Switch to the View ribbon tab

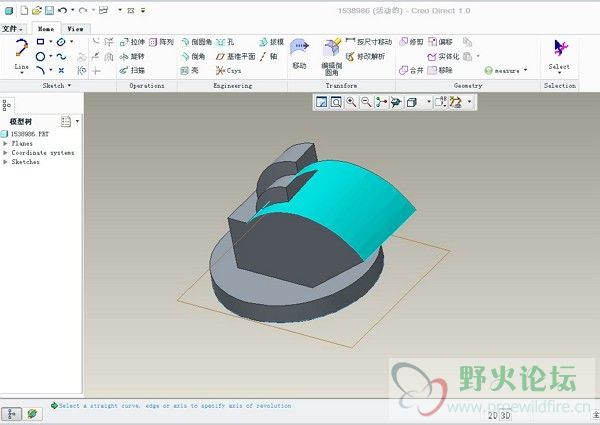[75, 29]
